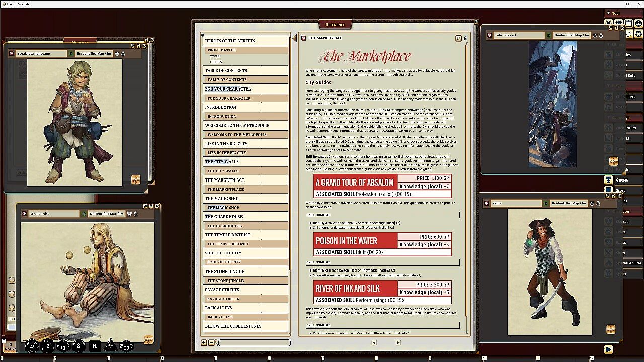Click toolbar icon beside 'rule index art' lock
The height and width of the screenshot is (362, 644).
pyautogui.click(x=595, y=35)
